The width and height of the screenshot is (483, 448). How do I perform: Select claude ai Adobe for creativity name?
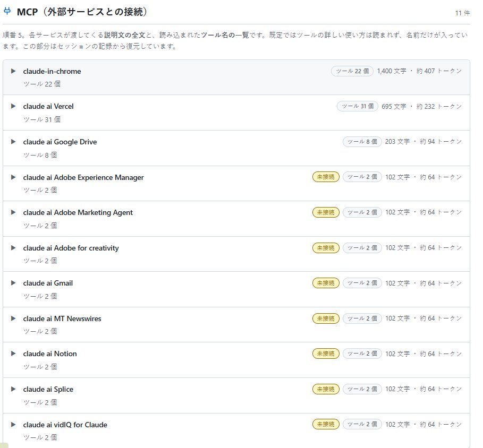[71, 248]
